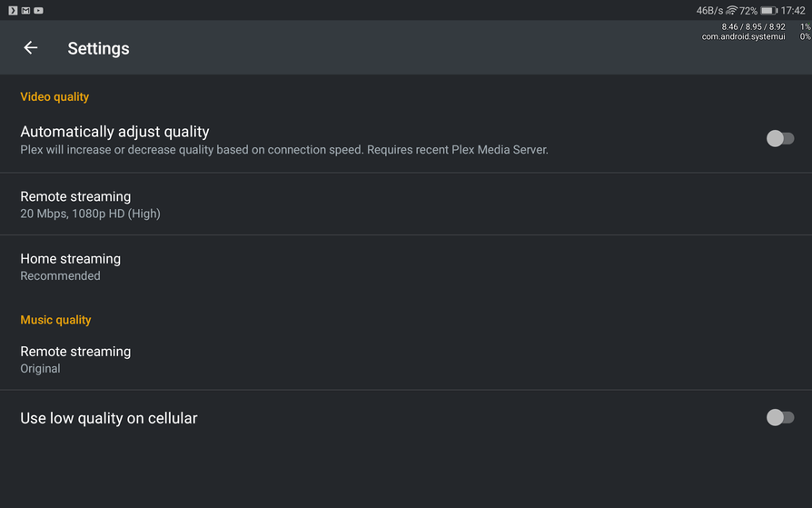Open Home streaming quality options
812x508 pixels.
pos(70,259)
